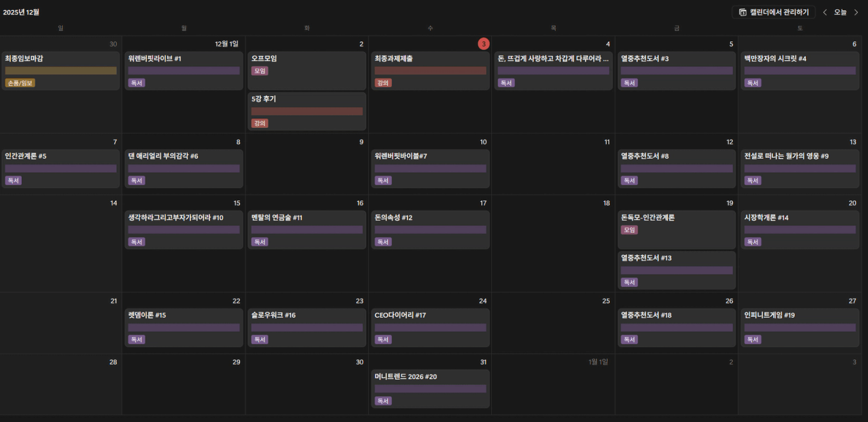Click the red bar on 최종과제제출 card
Screen dimensions: 868x422
(x=430, y=71)
